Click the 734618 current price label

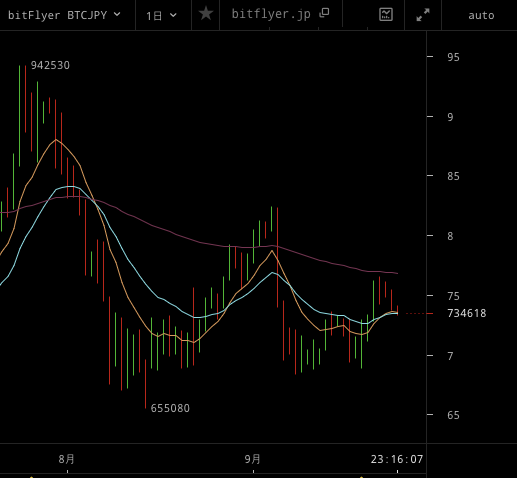(467, 313)
